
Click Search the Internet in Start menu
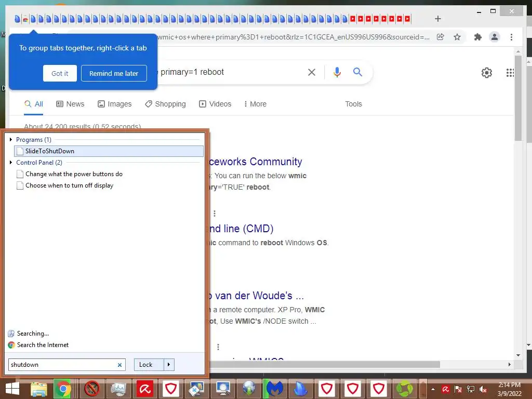tap(38, 345)
